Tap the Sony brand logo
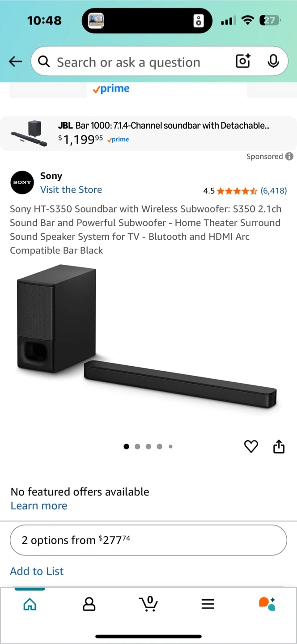The image size is (297, 644). coord(22,182)
